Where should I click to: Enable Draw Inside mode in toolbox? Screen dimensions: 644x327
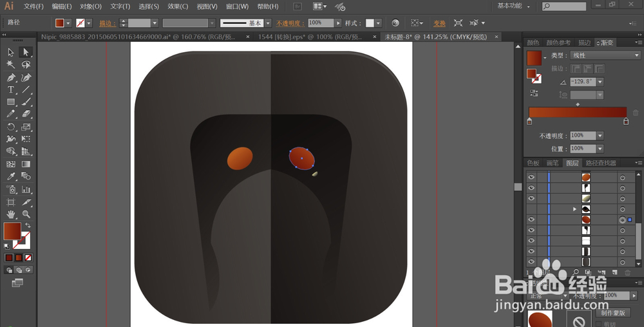[28, 270]
